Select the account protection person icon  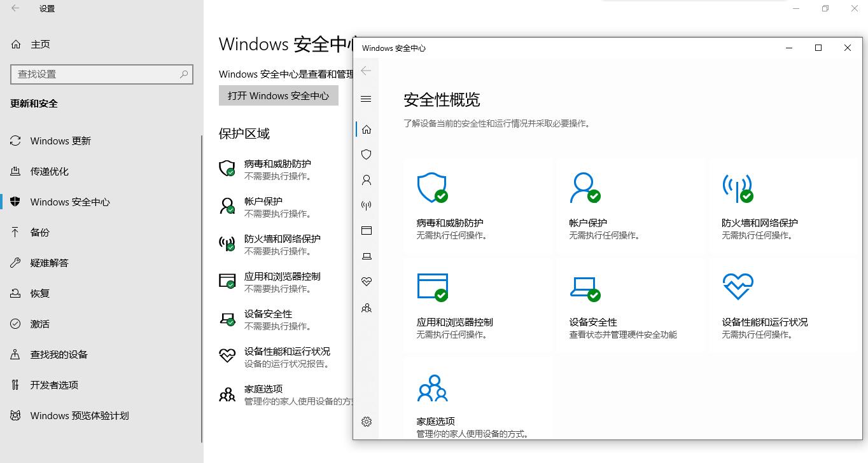click(x=366, y=180)
